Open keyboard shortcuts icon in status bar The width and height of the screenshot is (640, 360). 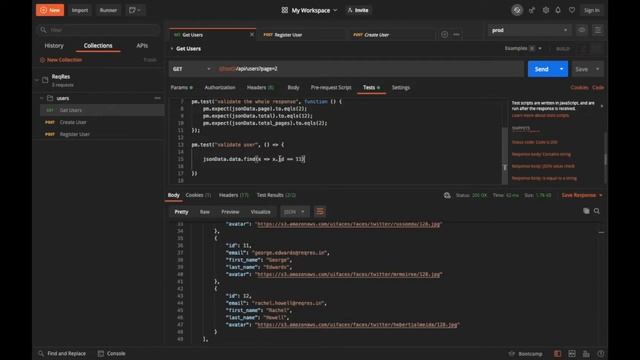pyautogui.click(x=586, y=354)
